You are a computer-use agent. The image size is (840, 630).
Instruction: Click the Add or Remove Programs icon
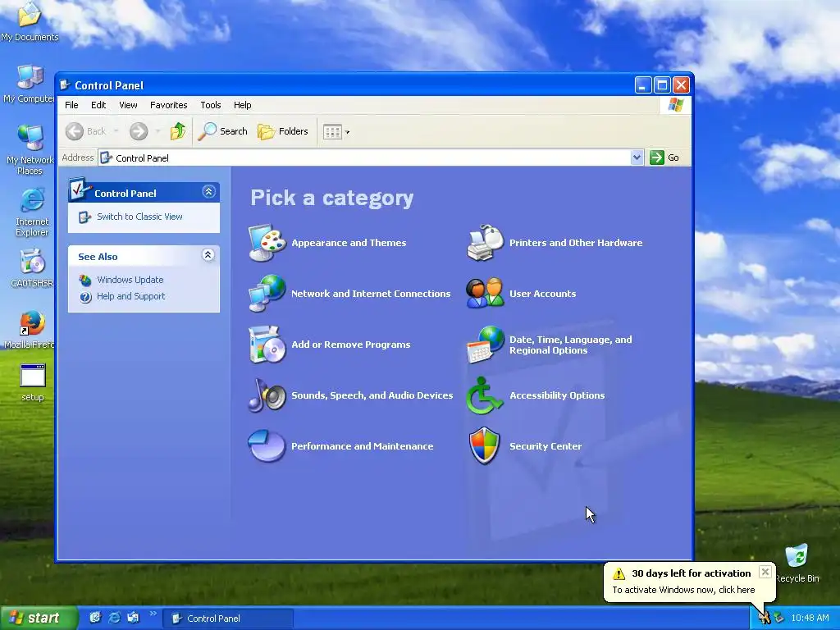coord(267,345)
